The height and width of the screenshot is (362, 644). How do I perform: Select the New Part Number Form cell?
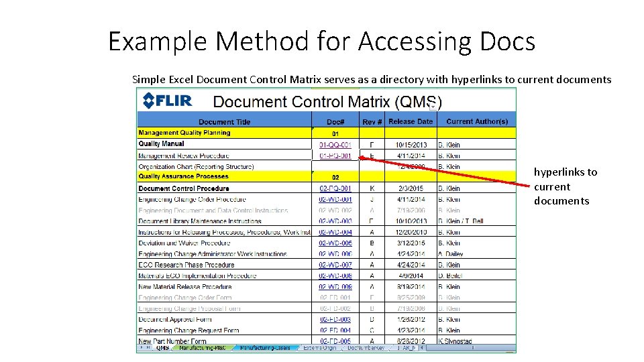(x=224, y=341)
